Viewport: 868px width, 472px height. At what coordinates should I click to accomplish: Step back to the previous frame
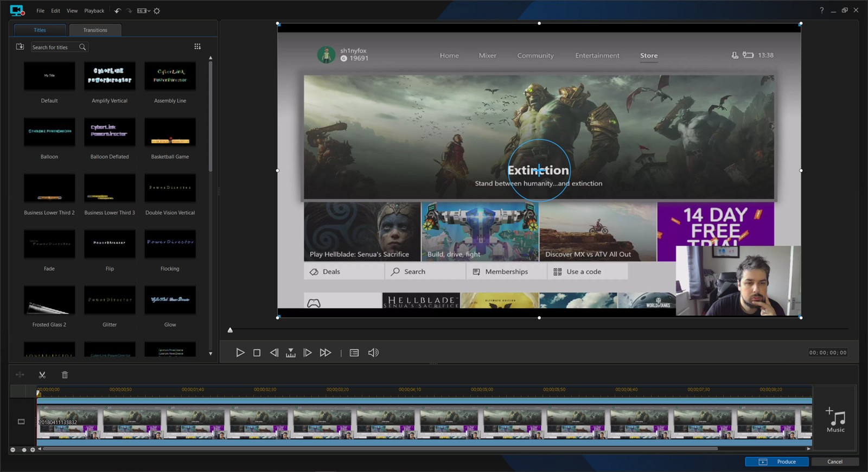coord(274,353)
